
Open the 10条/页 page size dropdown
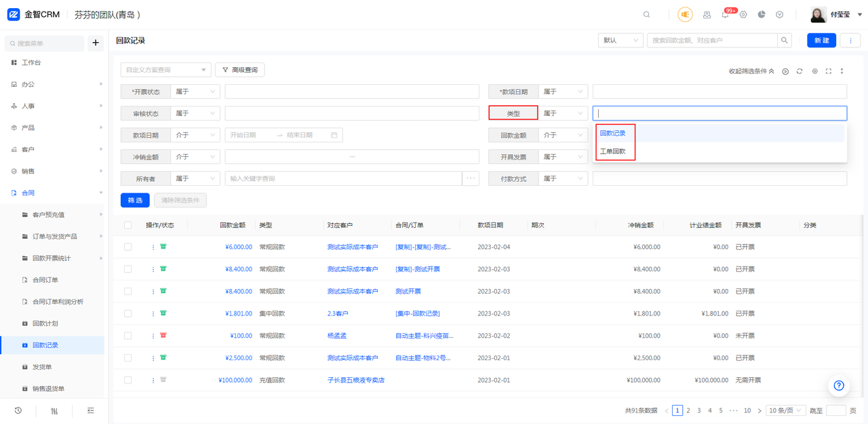tap(786, 410)
